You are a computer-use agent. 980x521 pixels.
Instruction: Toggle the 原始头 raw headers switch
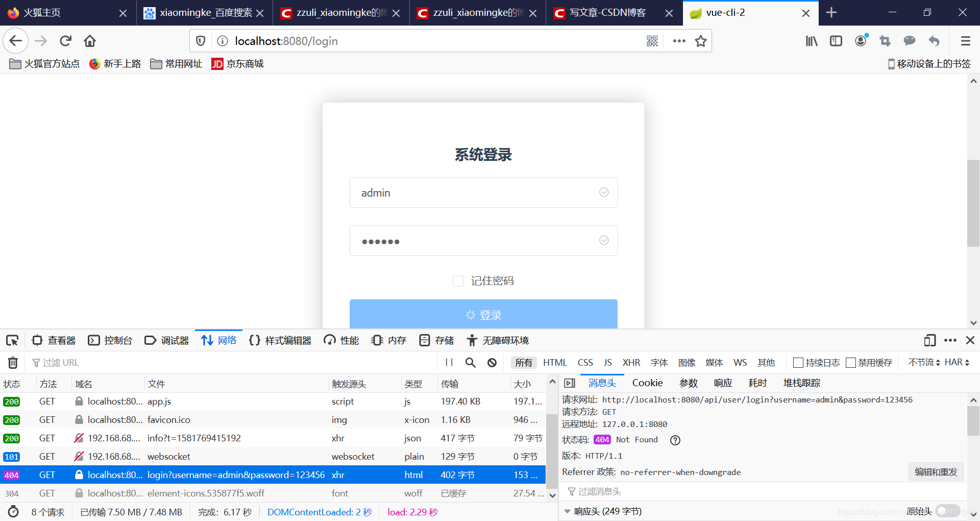pyautogui.click(x=948, y=511)
